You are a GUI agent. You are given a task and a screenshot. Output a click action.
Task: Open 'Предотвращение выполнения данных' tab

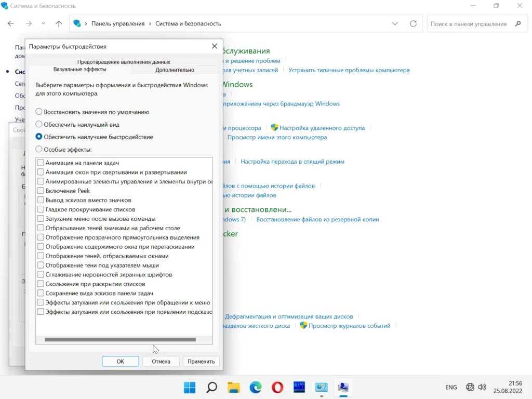pos(124,62)
